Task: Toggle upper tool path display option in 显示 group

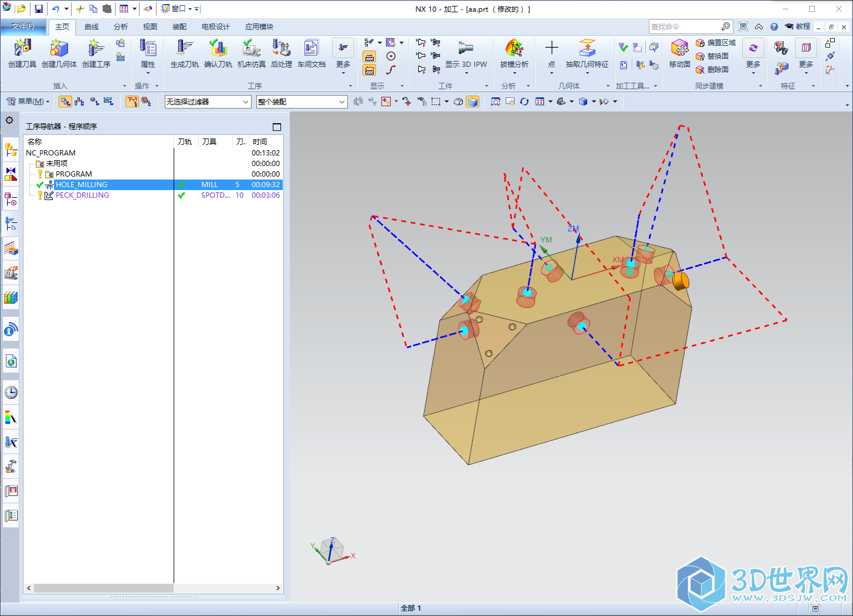Action: (x=370, y=57)
